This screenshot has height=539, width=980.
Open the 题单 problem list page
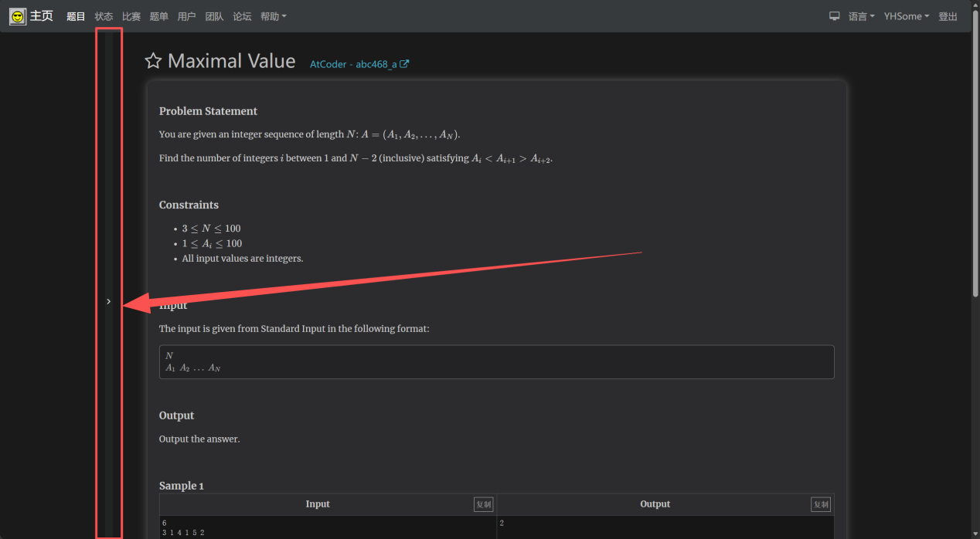tap(159, 16)
